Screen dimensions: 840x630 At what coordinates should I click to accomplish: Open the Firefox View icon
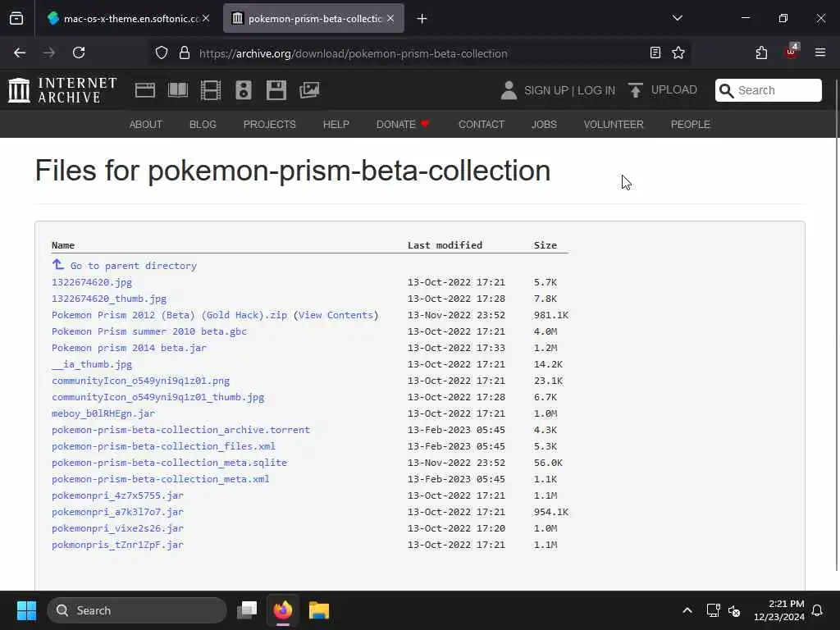[x=16, y=18]
